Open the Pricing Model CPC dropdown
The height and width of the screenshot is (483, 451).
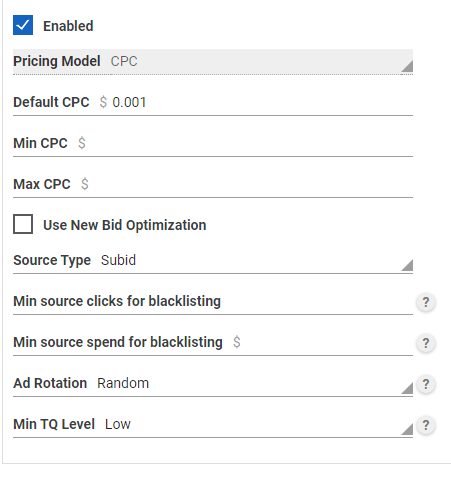pyautogui.click(x=213, y=62)
